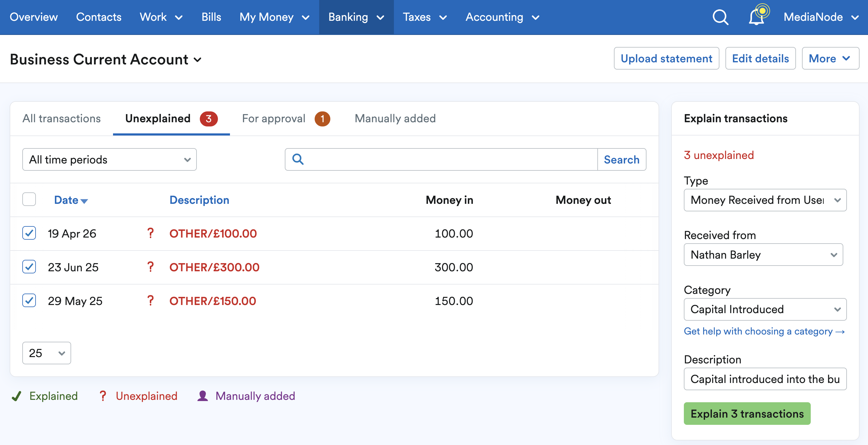
Task: Click the orange 1 badge on For approval
Action: pyautogui.click(x=322, y=119)
